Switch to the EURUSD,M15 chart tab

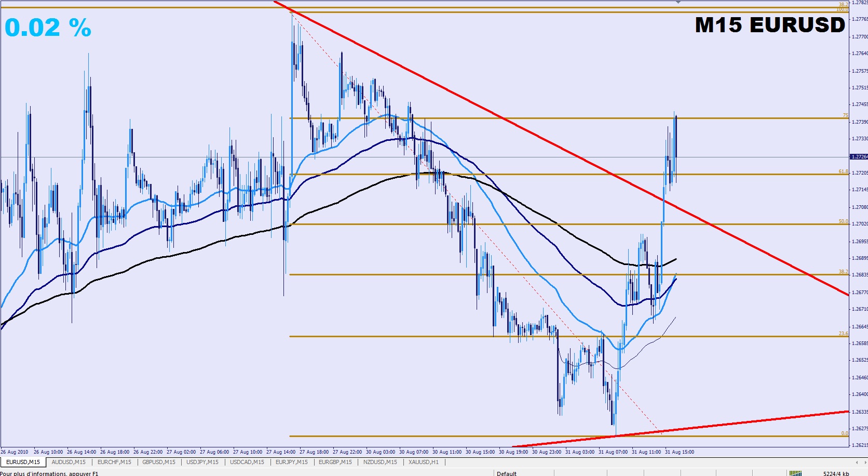pyautogui.click(x=23, y=462)
